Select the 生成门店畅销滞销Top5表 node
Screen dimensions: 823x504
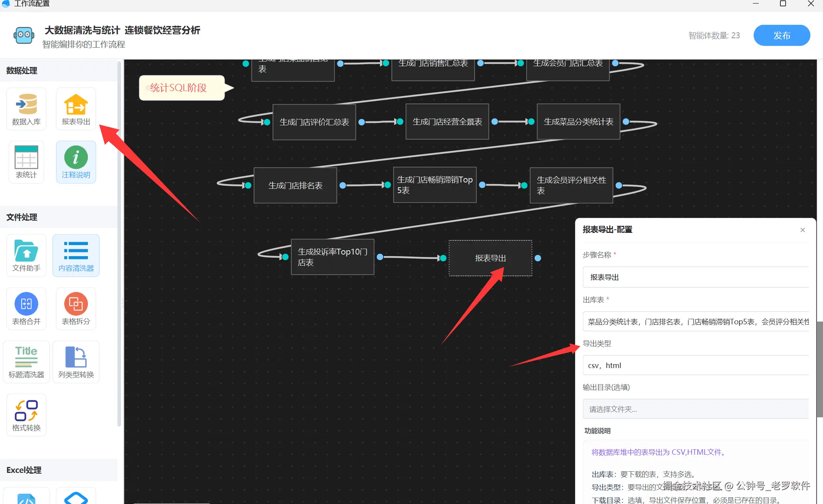(435, 185)
